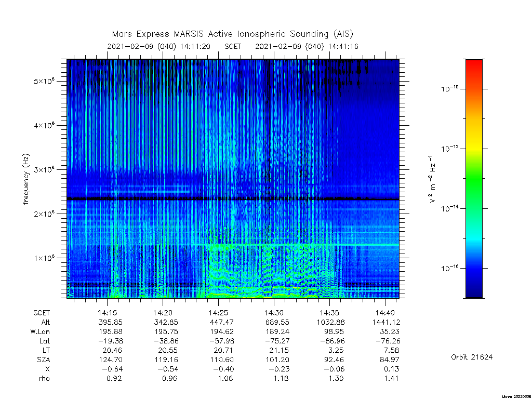
Task: Click the rho value '1.06'
Action: [224, 378]
